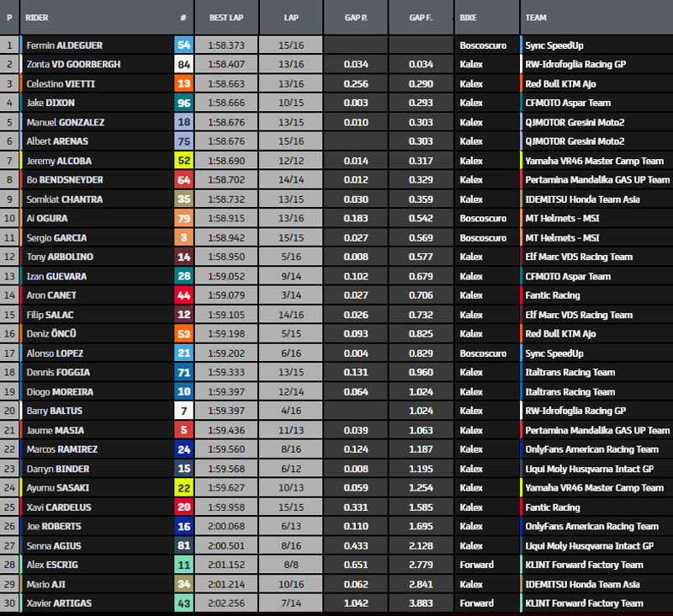
Task: Select Barry BALTUS's row position number 20
Action: [x=10, y=412]
